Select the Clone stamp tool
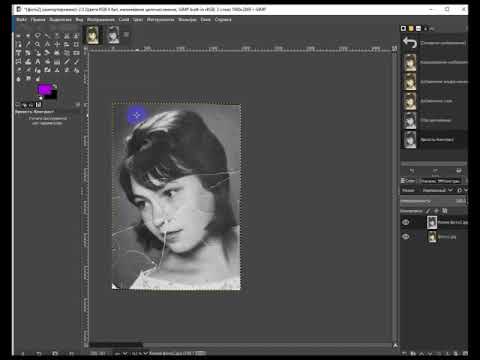 point(57,70)
